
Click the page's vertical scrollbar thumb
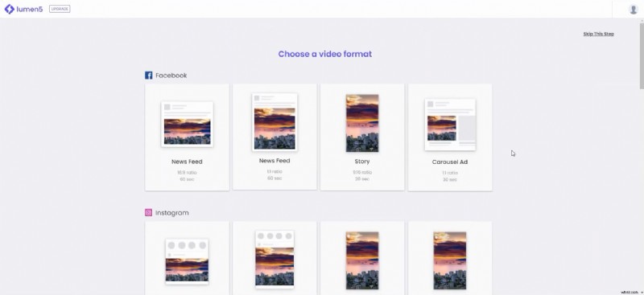point(642,55)
